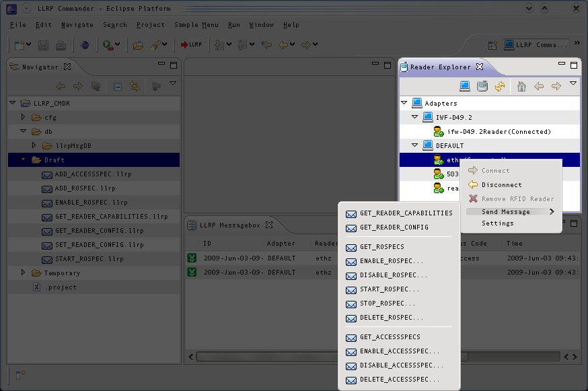This screenshot has width=588, height=391.
Task: Choose Disconnect from context menu
Action: (x=511, y=185)
